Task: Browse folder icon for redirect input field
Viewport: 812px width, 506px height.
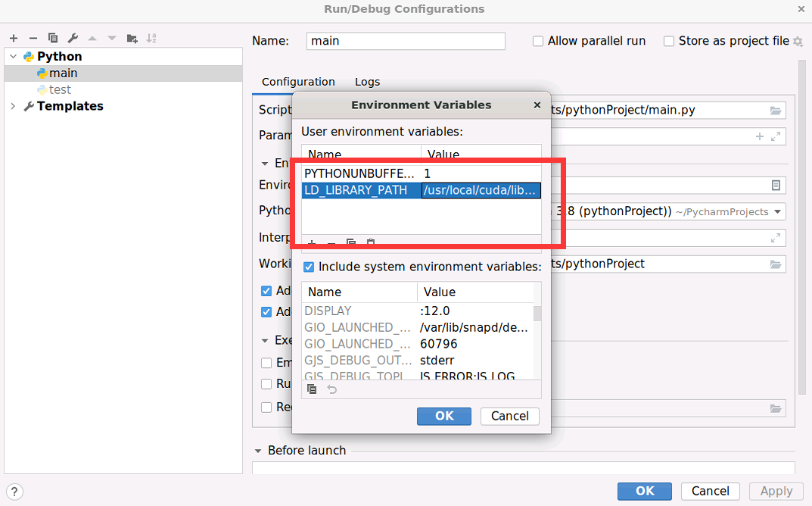Action: tap(775, 408)
